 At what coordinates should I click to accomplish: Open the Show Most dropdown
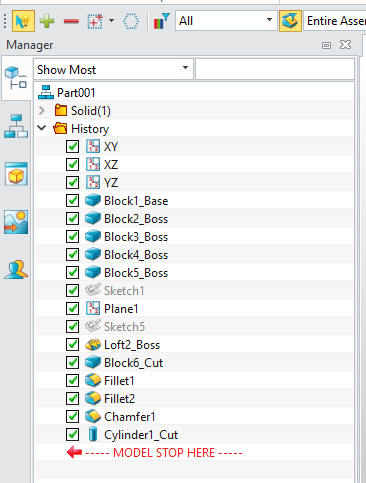tap(113, 69)
